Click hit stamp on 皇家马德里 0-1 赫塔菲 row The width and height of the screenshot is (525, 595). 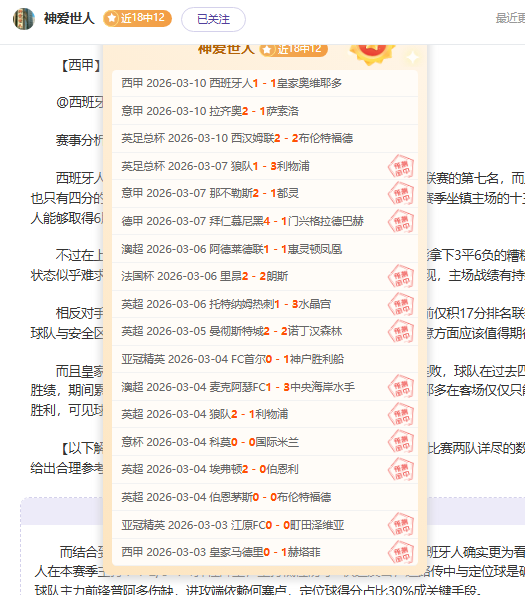pyautogui.click(x=401, y=553)
